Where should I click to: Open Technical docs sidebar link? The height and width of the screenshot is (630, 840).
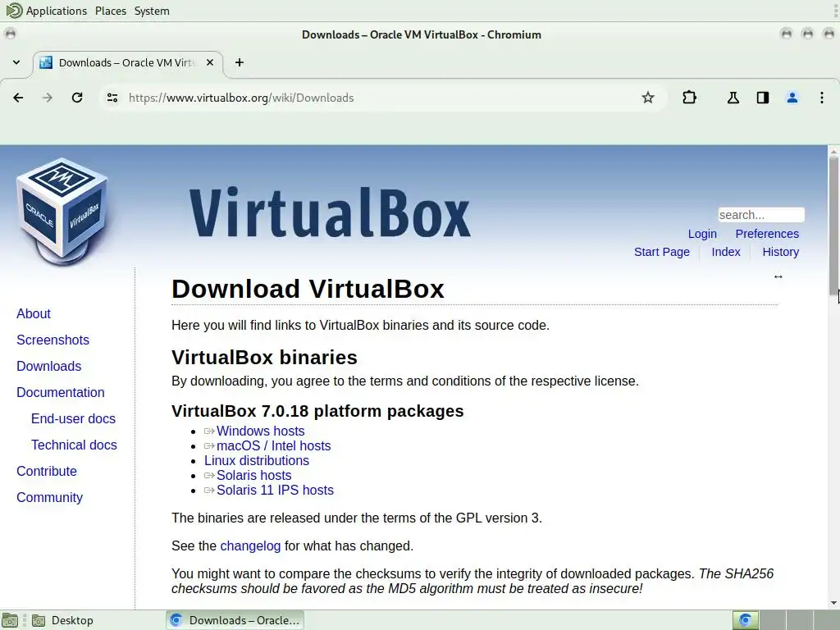(x=74, y=445)
